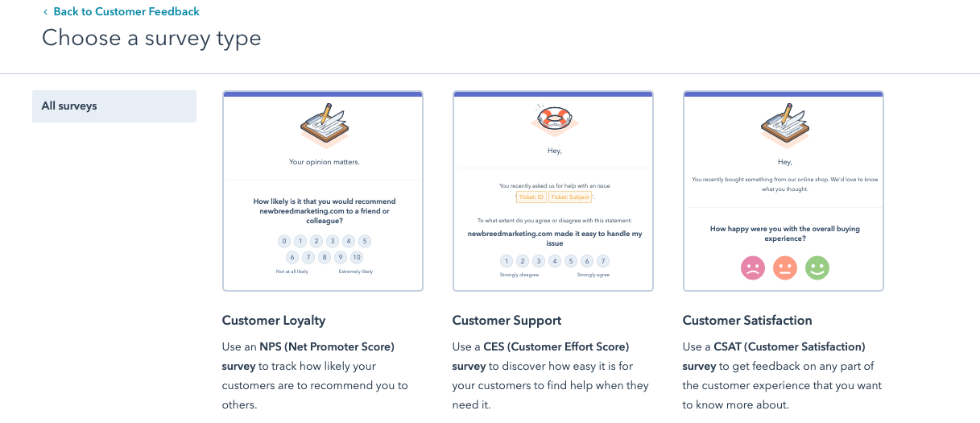Click the back chevron arrow icon
The width and height of the screenshot is (980, 423).
[45, 12]
